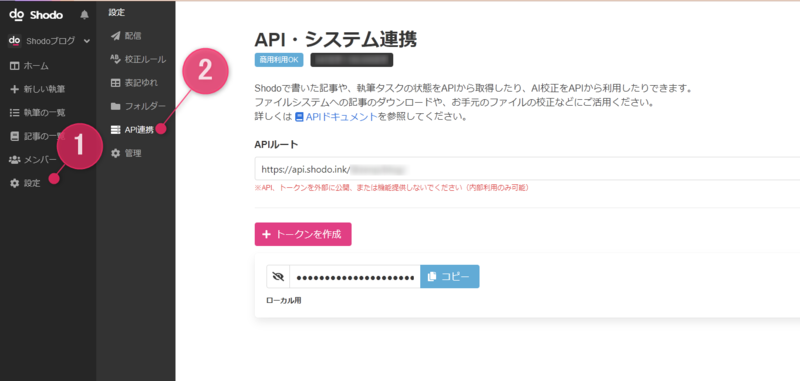Click server icon beside API連携
The image size is (800, 381).
[116, 130]
